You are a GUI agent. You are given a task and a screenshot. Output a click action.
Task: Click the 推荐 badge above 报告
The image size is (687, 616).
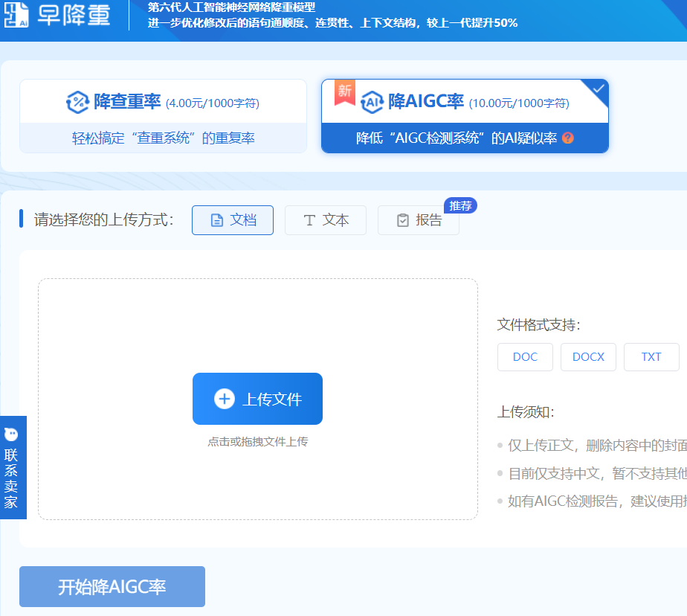pos(460,205)
